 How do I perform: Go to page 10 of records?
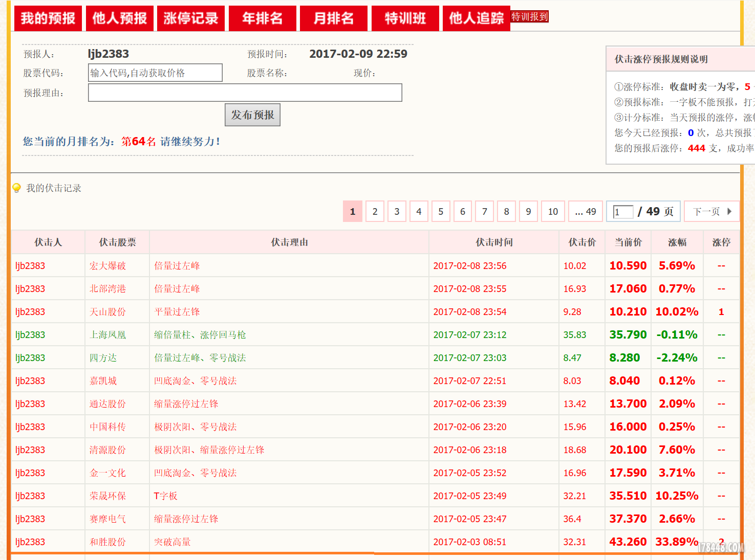point(553,211)
